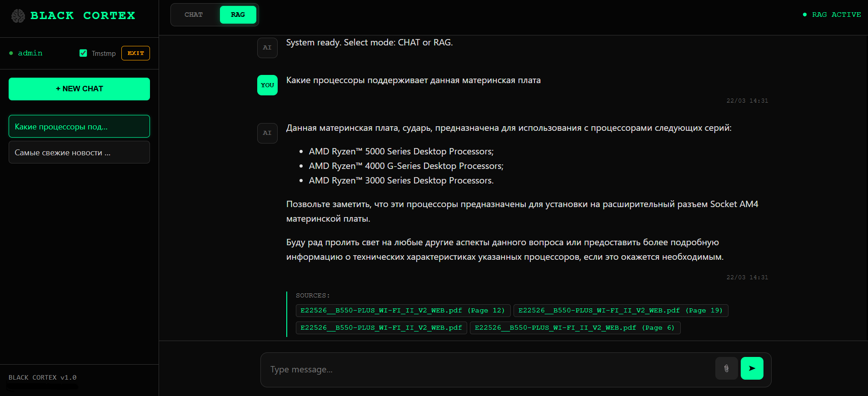868x396 pixels.
Task: Switch to CHAT mode
Action: (x=194, y=15)
